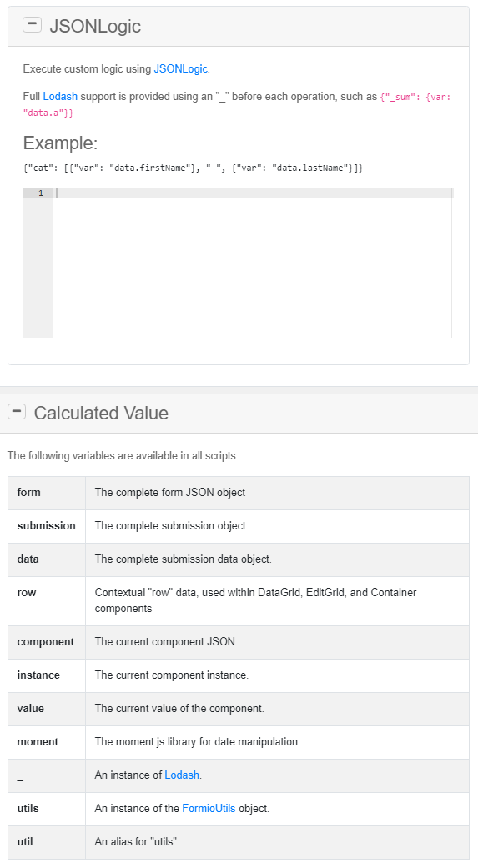Select the form variable row
Screen dimensions: 478x868
tap(239, 493)
